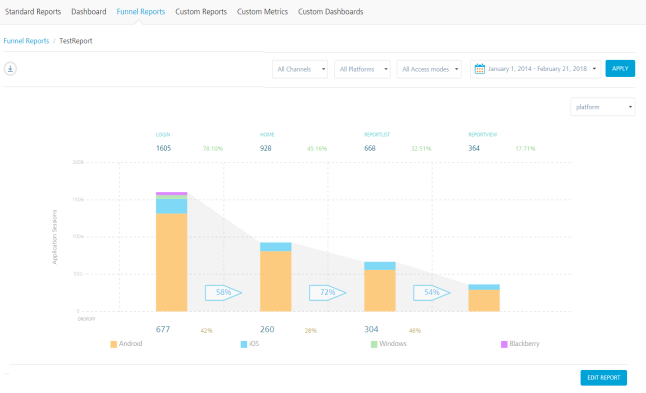Click the 1605 sessions value
The width and height of the screenshot is (646, 393).
pyautogui.click(x=163, y=148)
